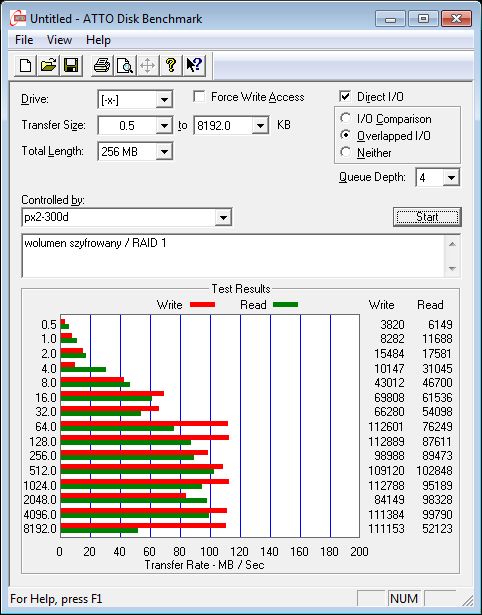Save results with the floppy disk icon
The image size is (482, 615).
tap(71, 65)
